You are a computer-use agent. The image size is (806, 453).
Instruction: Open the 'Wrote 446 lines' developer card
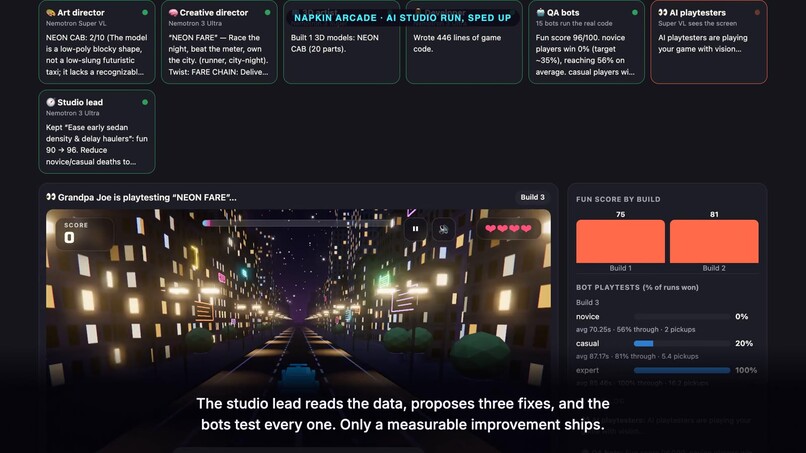pos(464,42)
